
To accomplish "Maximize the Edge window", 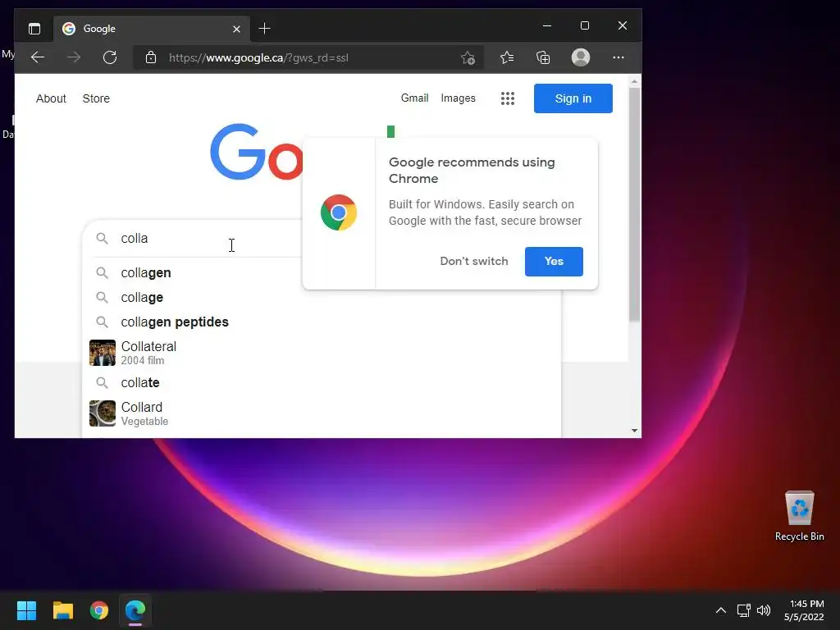I will [585, 25].
